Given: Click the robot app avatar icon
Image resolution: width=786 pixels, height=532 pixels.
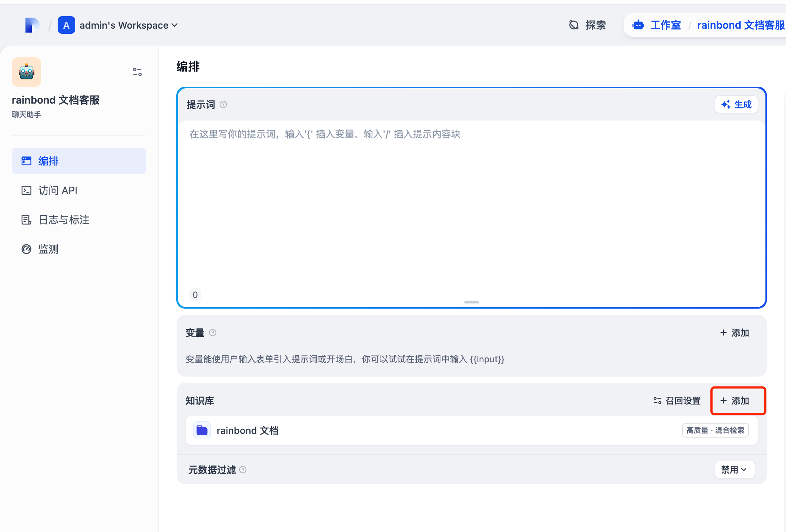Looking at the screenshot, I should (x=26, y=72).
